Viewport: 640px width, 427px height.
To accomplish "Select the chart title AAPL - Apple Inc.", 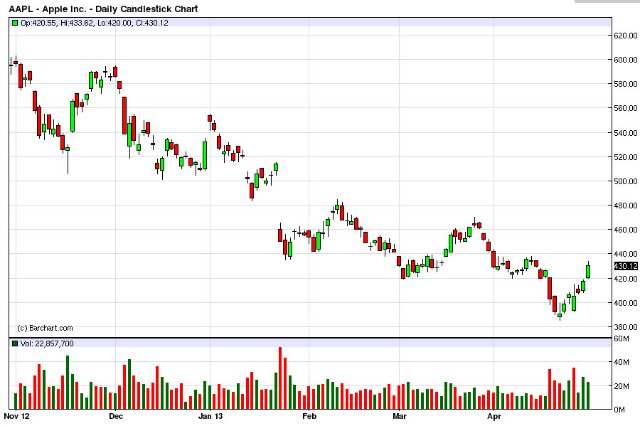I will [103, 9].
